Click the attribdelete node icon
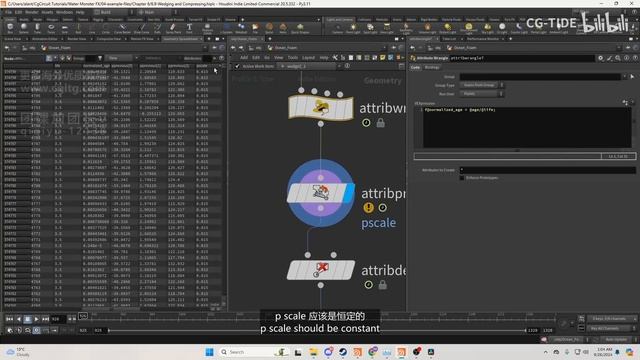 click(x=321, y=270)
